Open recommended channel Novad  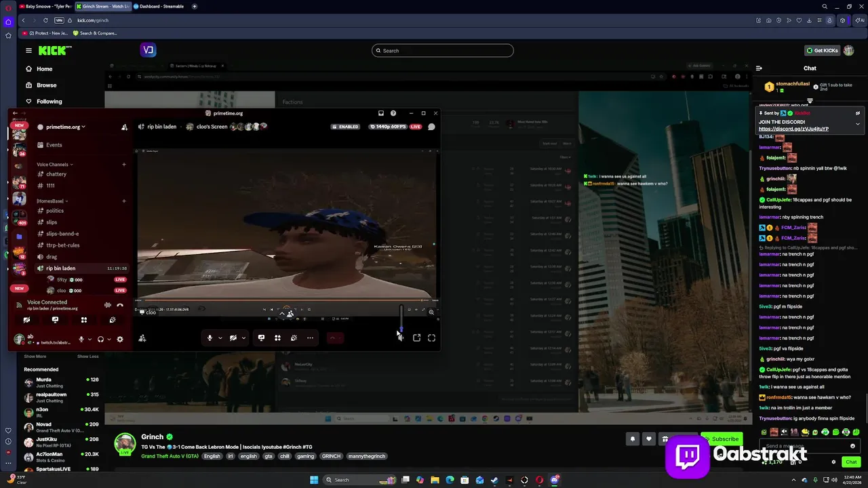(61, 428)
